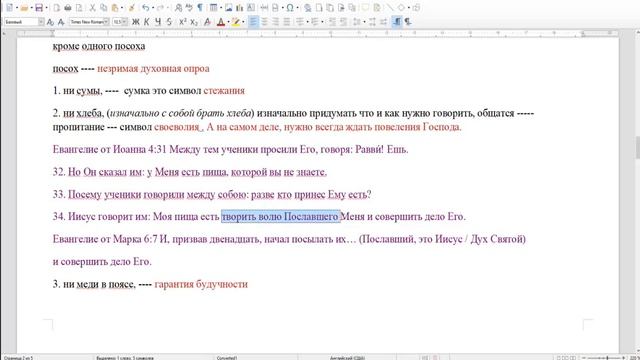This screenshot has width=640, height=360.
Task: Click the word count in status bar
Action: (x=125, y=358)
